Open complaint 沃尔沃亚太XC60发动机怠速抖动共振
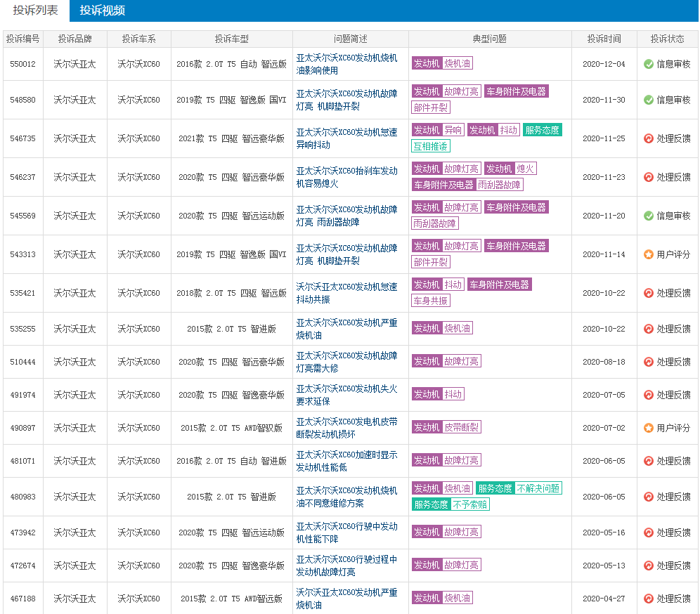Image resolution: width=700 pixels, height=614 pixels. 347,293
